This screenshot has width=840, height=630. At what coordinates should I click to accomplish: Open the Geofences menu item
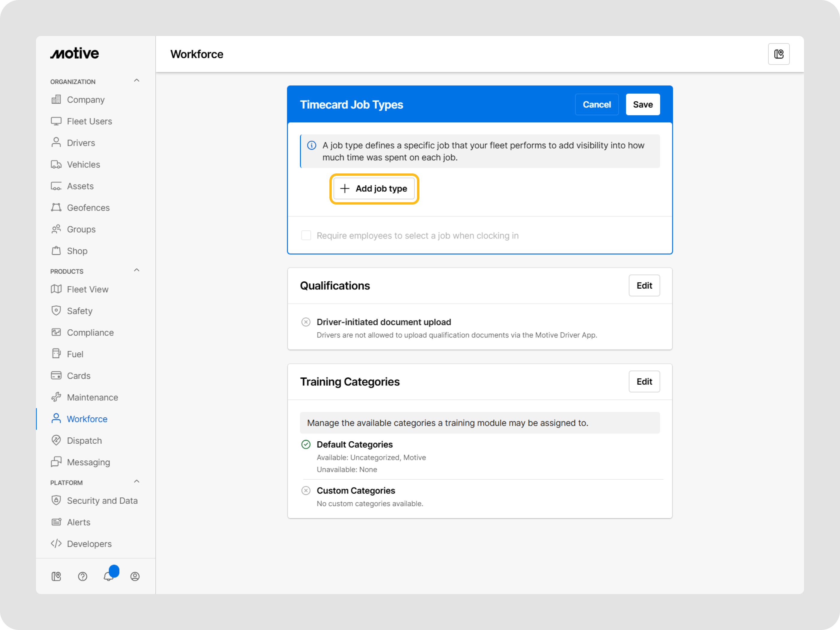(x=88, y=208)
